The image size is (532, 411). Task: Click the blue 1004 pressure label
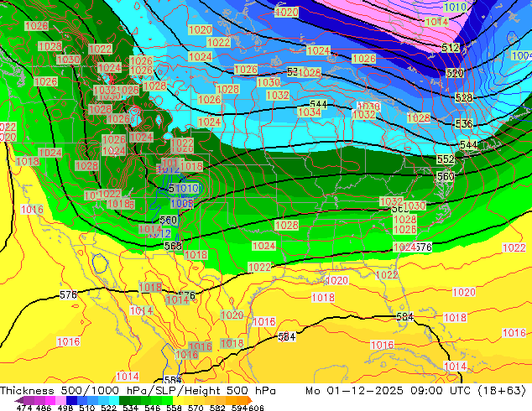point(522,55)
